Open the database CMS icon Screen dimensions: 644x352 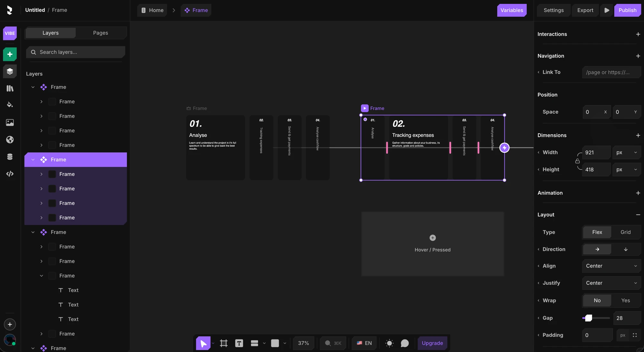pos(10,157)
